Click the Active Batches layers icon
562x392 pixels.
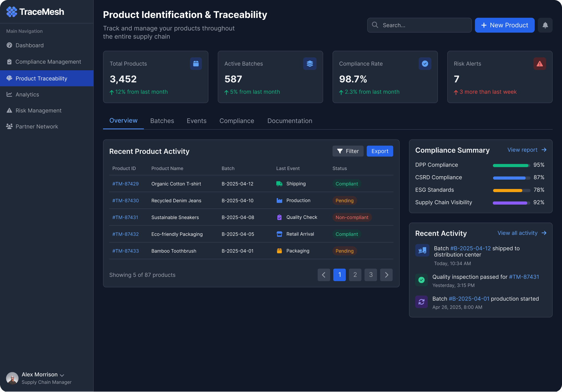coord(310,64)
